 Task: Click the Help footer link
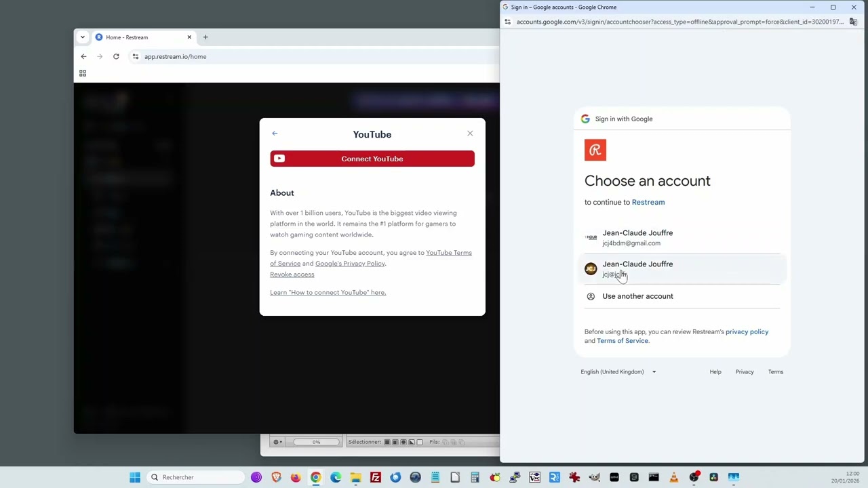[x=715, y=372]
